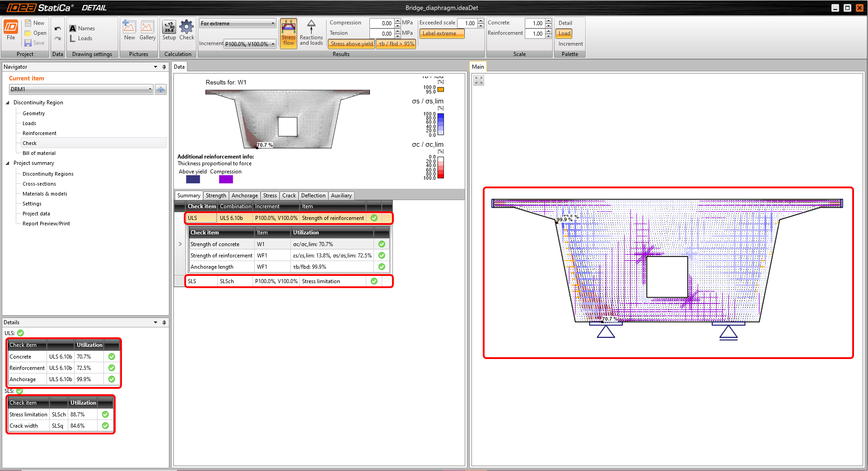Click the zoom-to-fit icon in Main view
868x471 pixels.
coord(479,80)
